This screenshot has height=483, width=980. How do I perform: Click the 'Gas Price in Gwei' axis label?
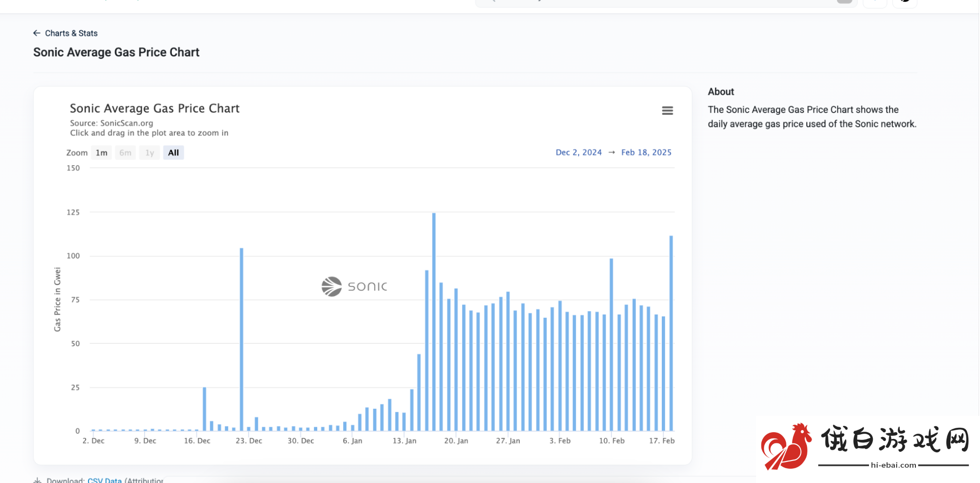pyautogui.click(x=57, y=299)
